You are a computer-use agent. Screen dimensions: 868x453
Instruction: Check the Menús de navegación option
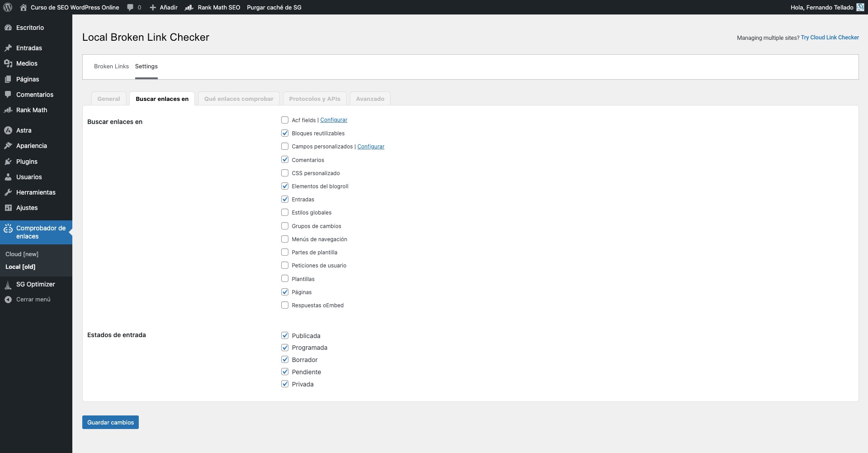pos(285,239)
